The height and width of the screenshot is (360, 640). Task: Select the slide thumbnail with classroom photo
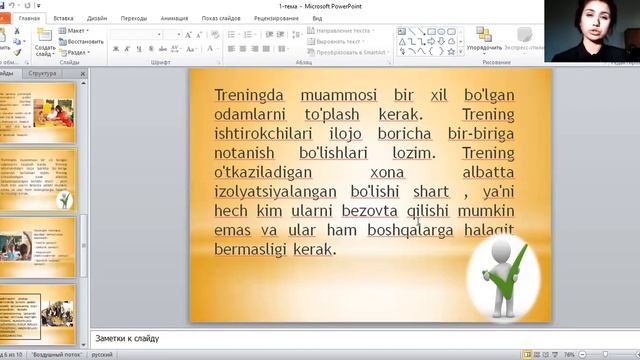(38, 247)
